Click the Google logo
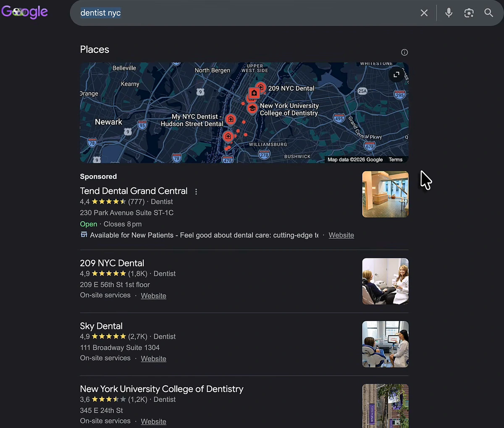 (x=24, y=12)
